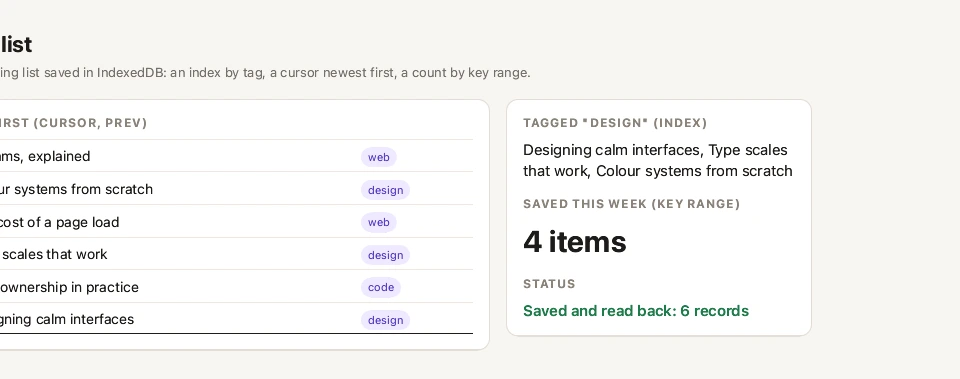Select the row "cost of a page load"

[236, 221]
